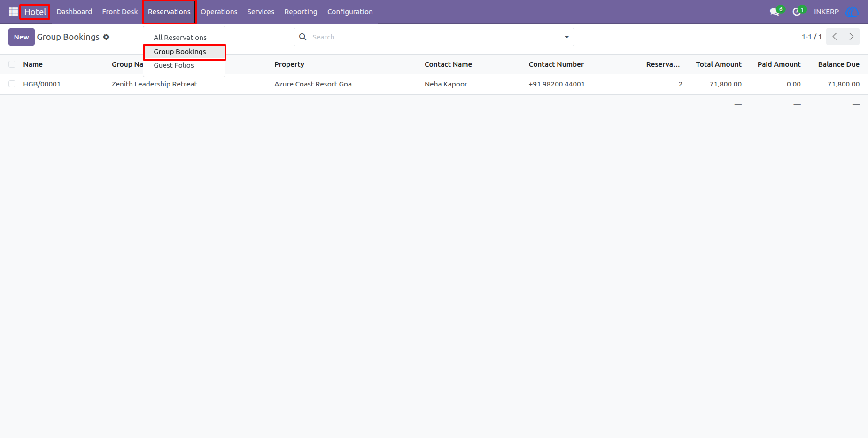The height and width of the screenshot is (438, 868).
Task: Open the apps grid menu icon
Action: [x=13, y=12]
